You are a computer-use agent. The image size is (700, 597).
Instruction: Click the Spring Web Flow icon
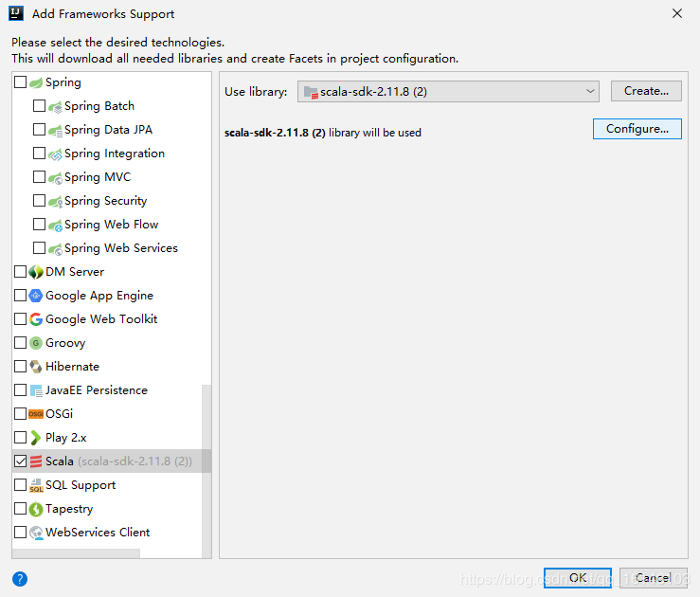55,225
